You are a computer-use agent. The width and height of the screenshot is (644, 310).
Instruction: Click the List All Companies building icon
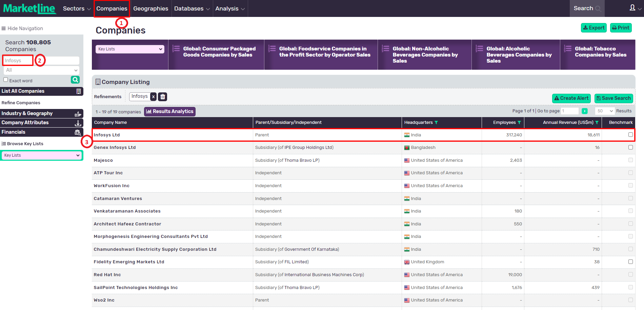click(x=79, y=91)
